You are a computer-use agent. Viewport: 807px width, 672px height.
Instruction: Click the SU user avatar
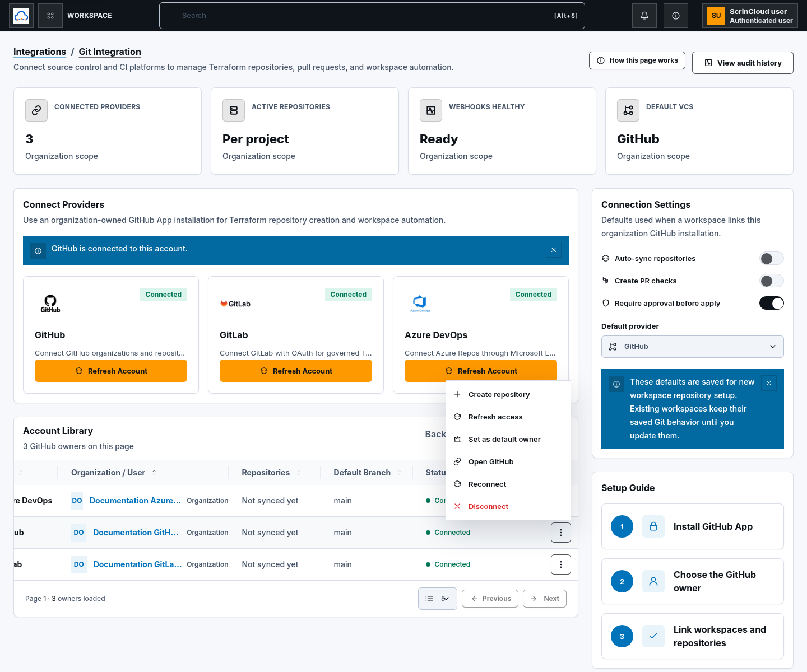click(716, 16)
